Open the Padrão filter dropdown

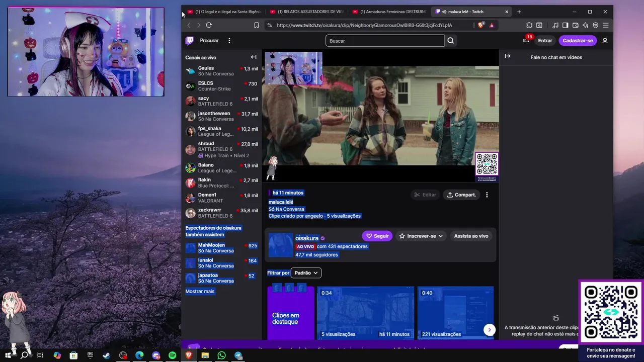pos(306,273)
